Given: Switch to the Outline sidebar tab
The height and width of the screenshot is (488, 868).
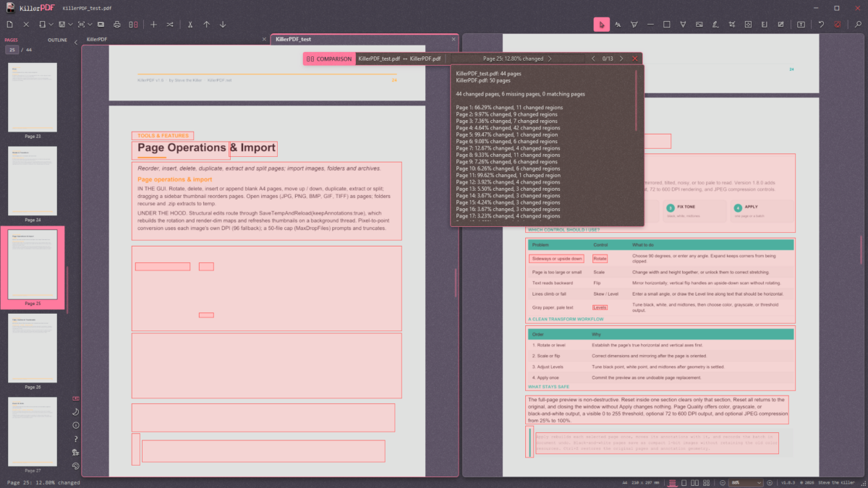Looking at the screenshot, I should point(57,40).
